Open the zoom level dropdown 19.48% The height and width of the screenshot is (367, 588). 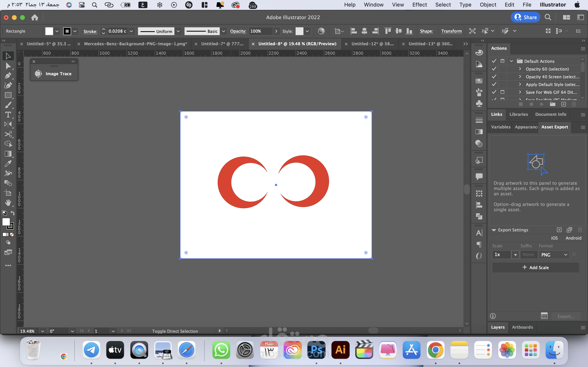[x=42, y=331]
